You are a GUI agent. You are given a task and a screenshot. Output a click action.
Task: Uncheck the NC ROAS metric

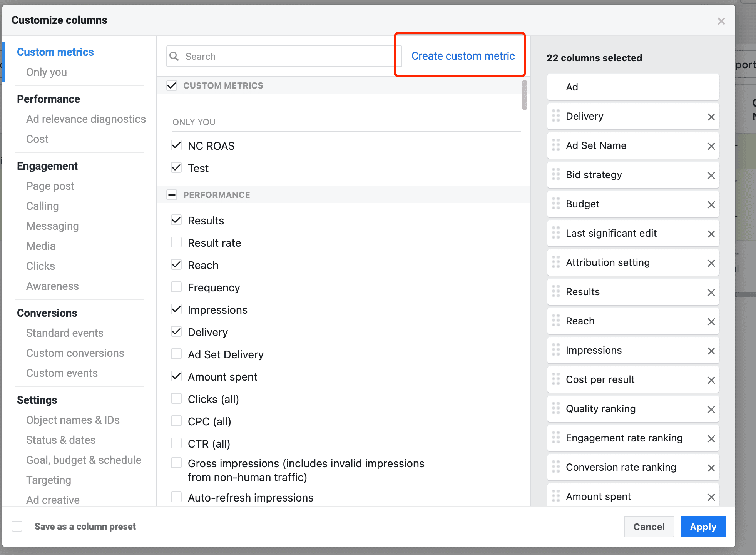point(176,145)
